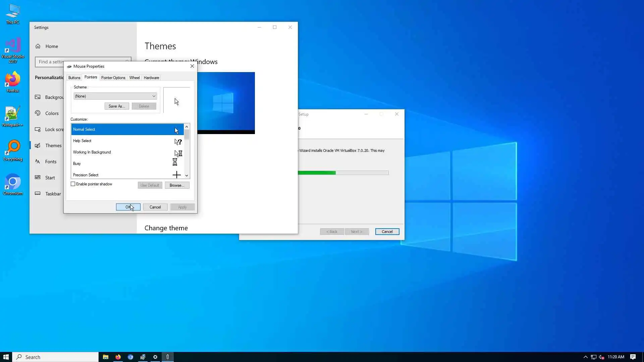Switch to the Wheel tab
Image resolution: width=644 pixels, height=362 pixels.
click(134, 78)
